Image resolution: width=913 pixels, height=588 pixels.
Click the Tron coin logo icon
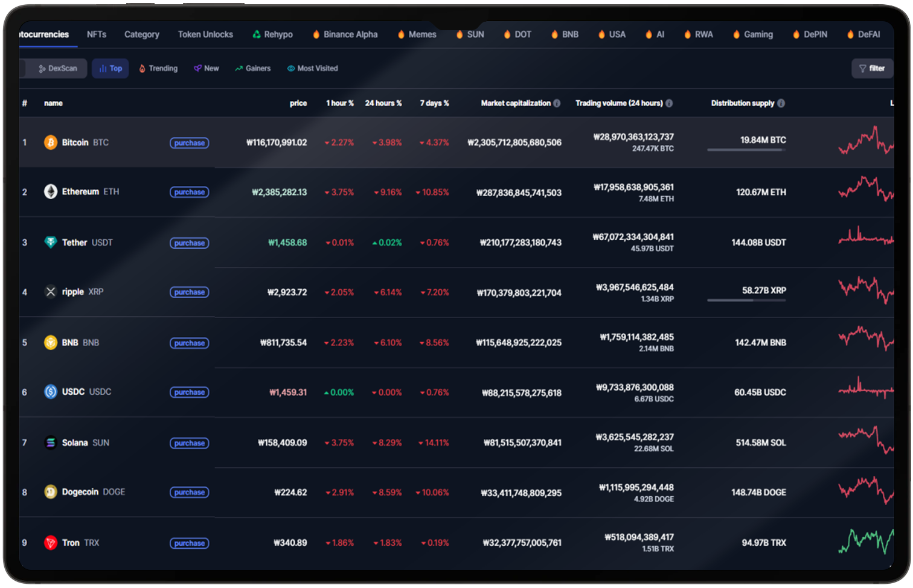(51, 543)
